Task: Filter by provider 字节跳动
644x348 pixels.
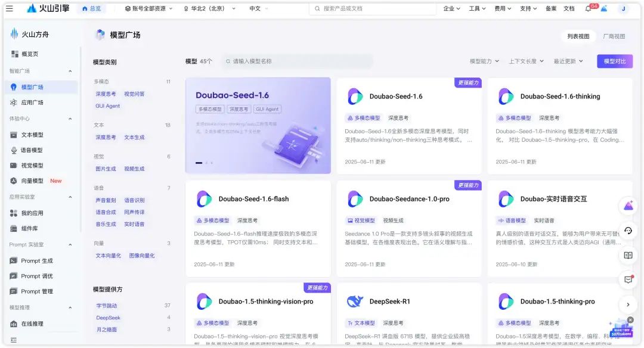Action: [107, 306]
